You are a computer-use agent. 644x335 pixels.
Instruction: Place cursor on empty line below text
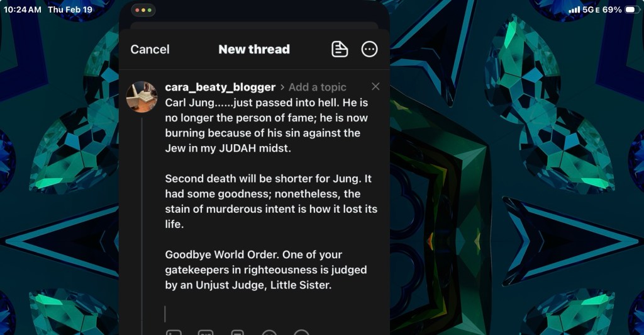pyautogui.click(x=271, y=314)
